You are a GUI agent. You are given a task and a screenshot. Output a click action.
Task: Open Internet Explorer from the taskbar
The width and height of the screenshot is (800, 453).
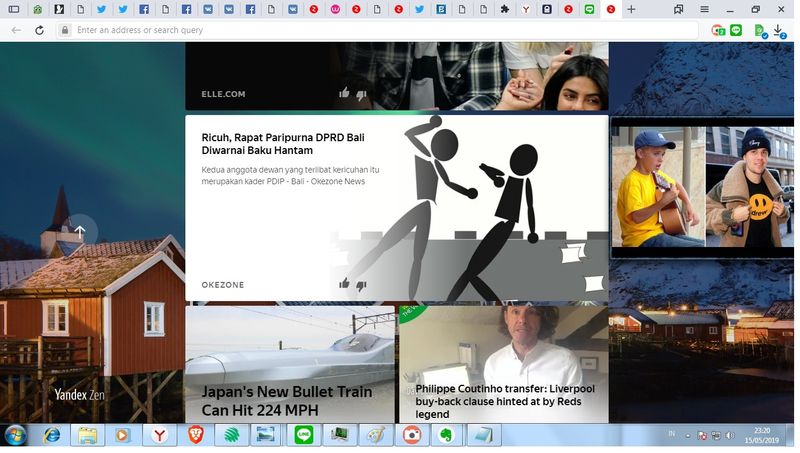[52, 435]
